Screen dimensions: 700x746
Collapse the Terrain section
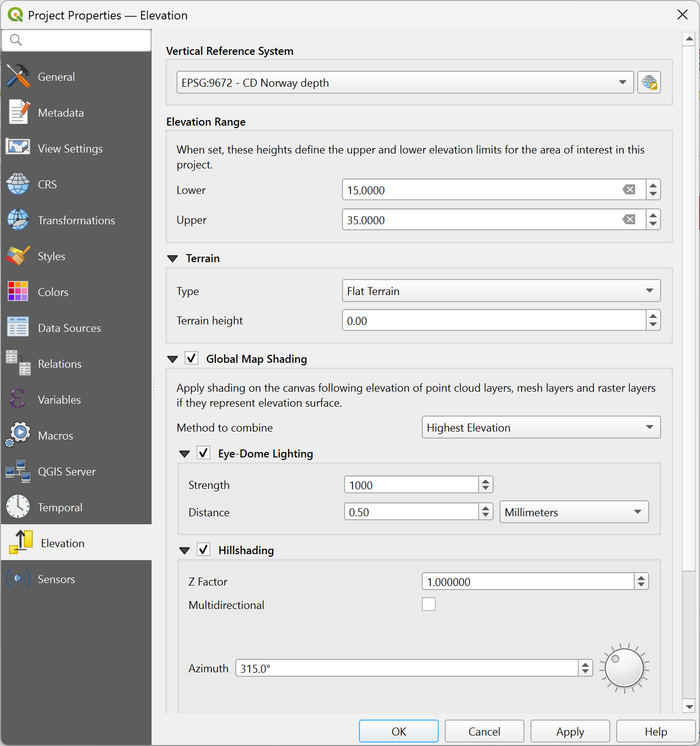point(173,259)
